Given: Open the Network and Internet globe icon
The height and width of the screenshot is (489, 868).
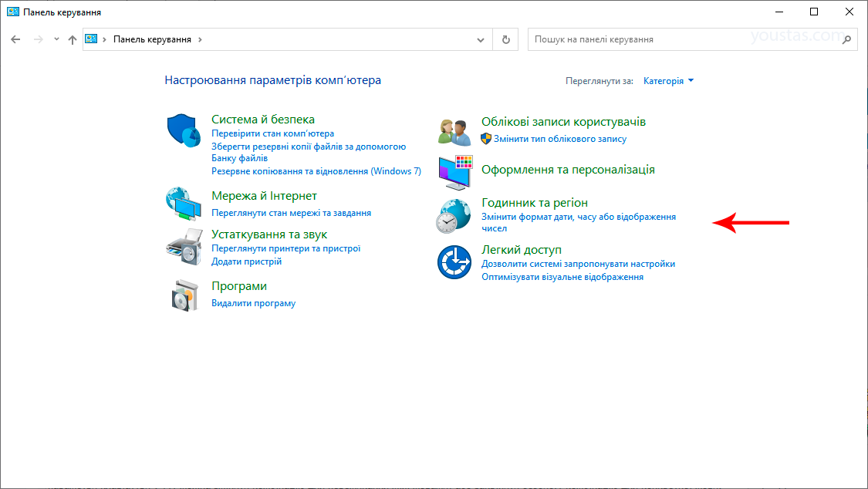Looking at the screenshot, I should [x=184, y=203].
